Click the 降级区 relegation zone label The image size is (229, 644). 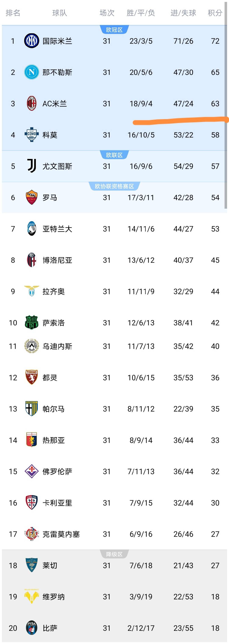[x=114, y=554]
